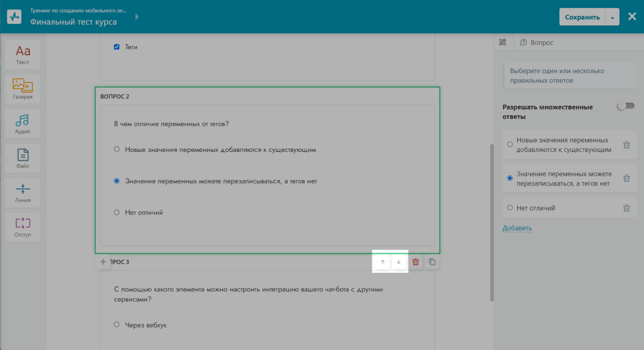This screenshot has width=644, height=350.
Task: Mark 'Нет отличий' as correct in right panel
Action: [x=510, y=208]
